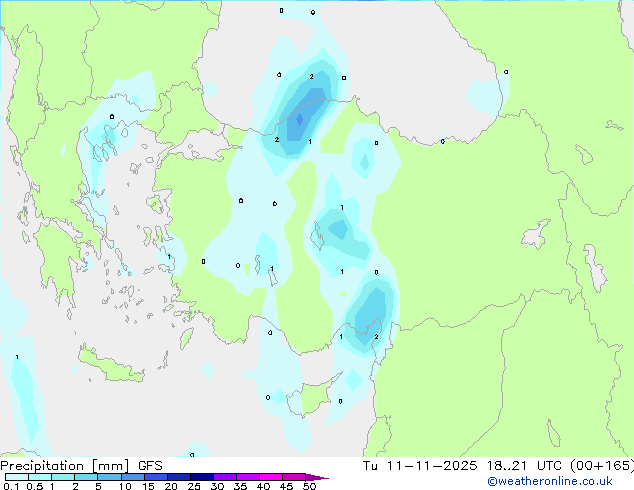Pick the 15–20 mm legend color swatch

click(156, 477)
